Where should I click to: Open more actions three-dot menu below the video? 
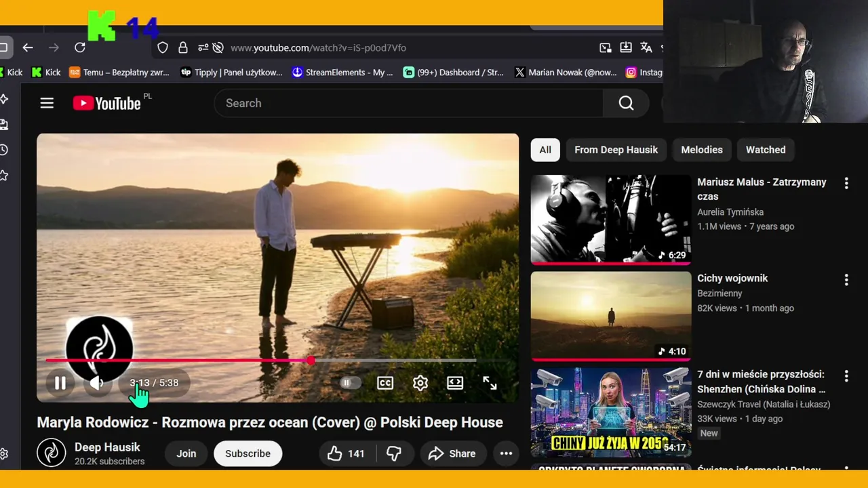point(506,453)
